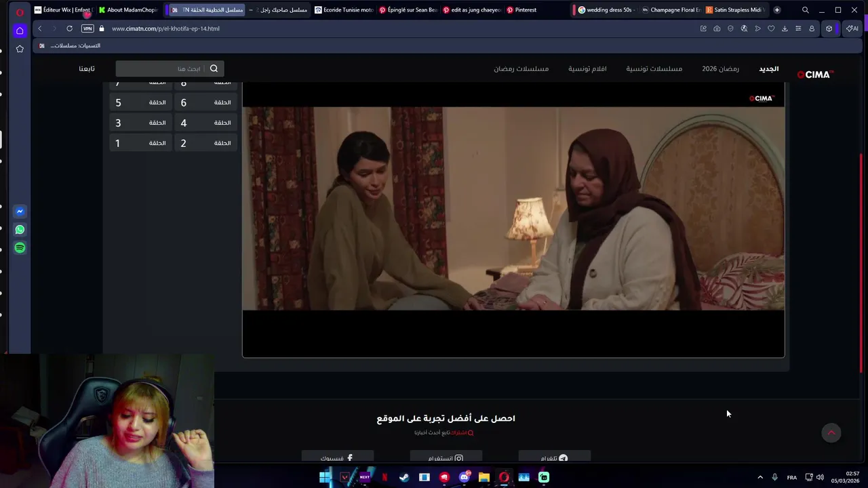Select episode 1 from the list
This screenshot has height=488, width=868.
(x=140, y=143)
